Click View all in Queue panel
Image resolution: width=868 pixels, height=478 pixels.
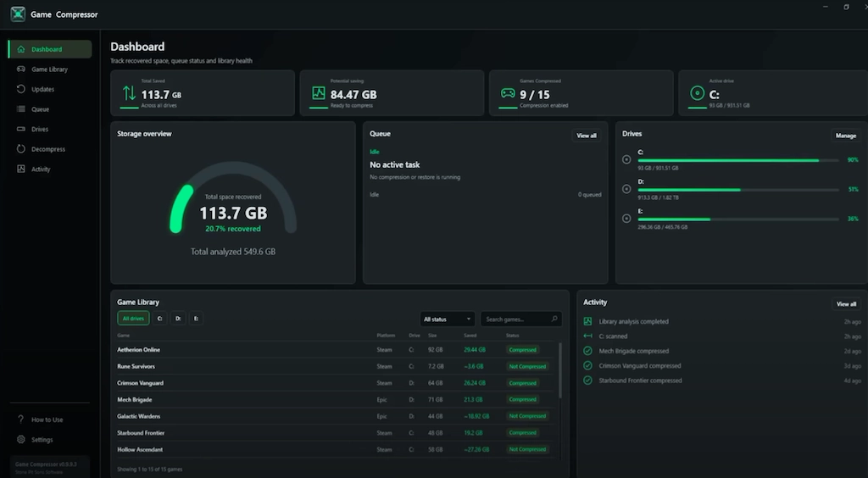[x=587, y=136]
